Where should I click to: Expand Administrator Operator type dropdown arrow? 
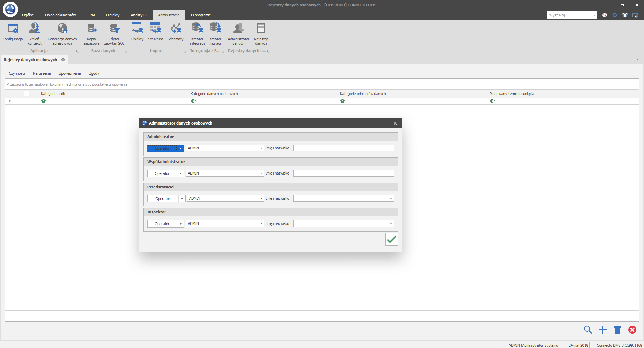click(180, 148)
